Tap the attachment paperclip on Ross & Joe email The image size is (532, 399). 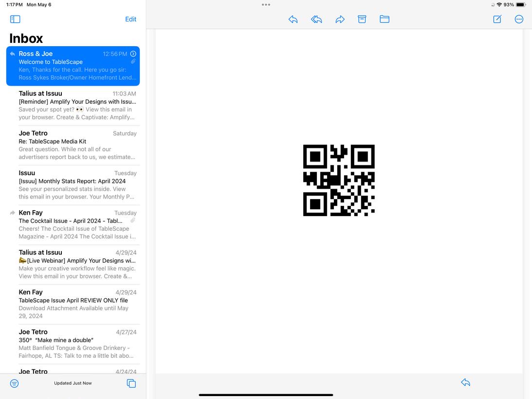(x=133, y=61)
